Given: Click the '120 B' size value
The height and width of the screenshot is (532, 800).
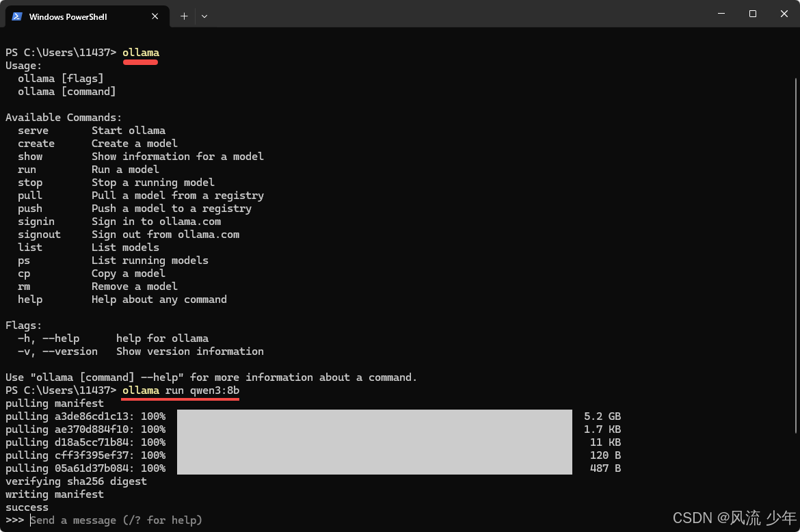Looking at the screenshot, I should point(606,455).
